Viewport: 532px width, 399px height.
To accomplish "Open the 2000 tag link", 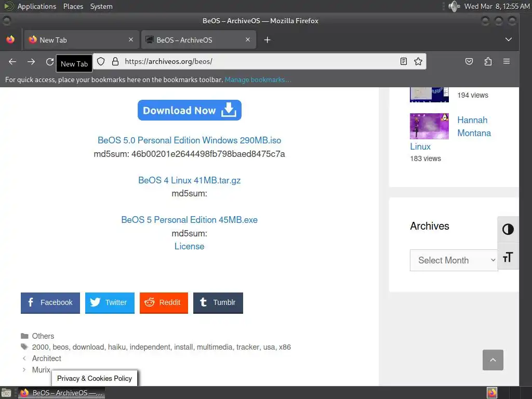I will 41,347.
